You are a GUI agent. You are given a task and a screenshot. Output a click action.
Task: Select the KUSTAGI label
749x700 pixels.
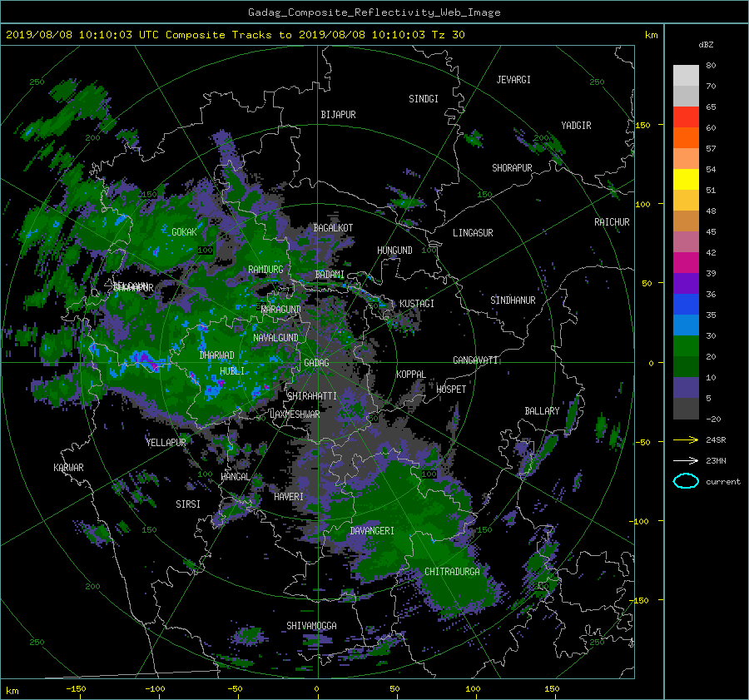pyautogui.click(x=417, y=304)
